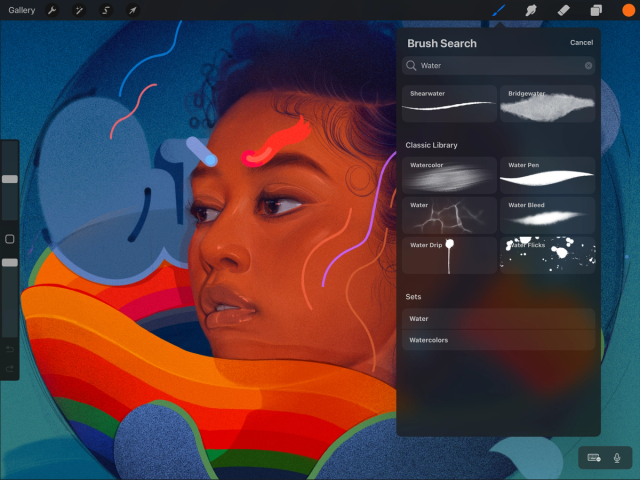Select the Shearwater brush
The image size is (640, 480).
point(449,104)
